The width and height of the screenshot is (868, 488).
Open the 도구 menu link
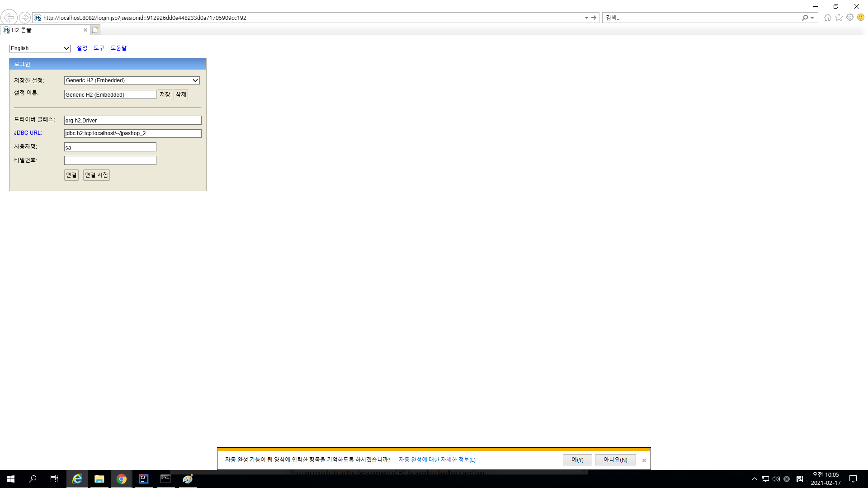[x=99, y=48]
